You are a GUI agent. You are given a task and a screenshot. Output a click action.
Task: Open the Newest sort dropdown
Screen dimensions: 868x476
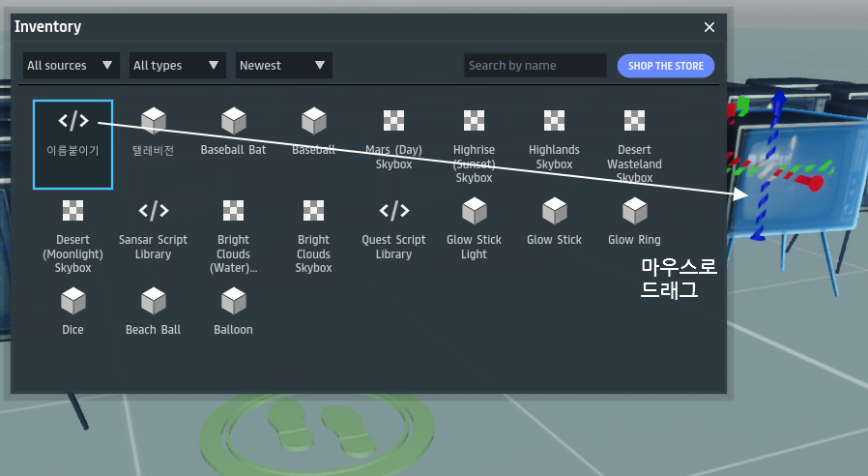283,66
